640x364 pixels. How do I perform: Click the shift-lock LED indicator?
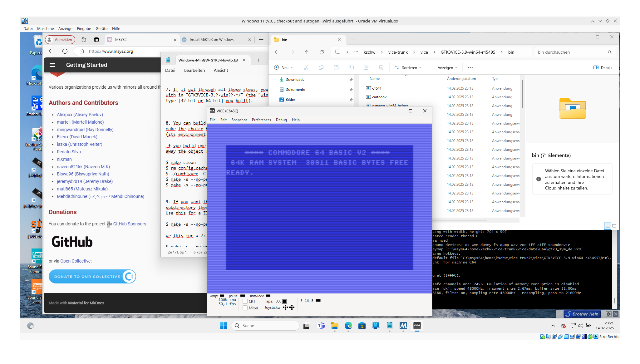pyautogui.click(x=268, y=296)
